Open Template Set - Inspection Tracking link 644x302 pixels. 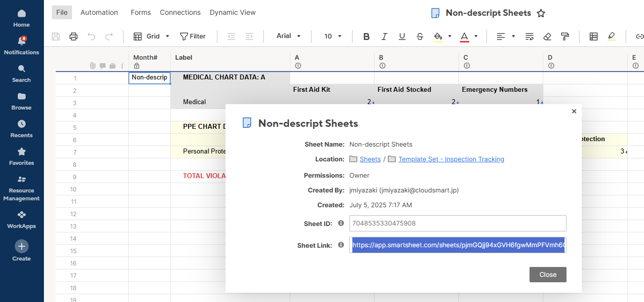click(451, 159)
